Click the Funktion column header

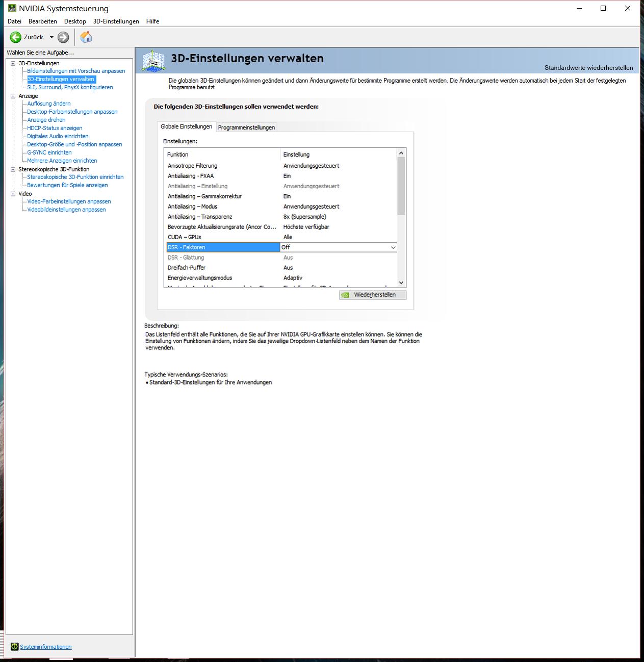(222, 155)
